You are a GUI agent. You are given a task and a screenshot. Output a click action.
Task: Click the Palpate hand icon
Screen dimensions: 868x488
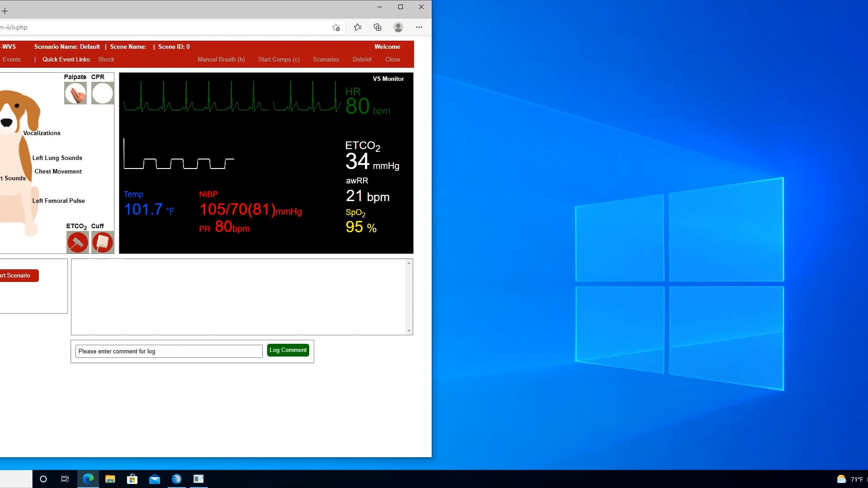click(x=75, y=94)
